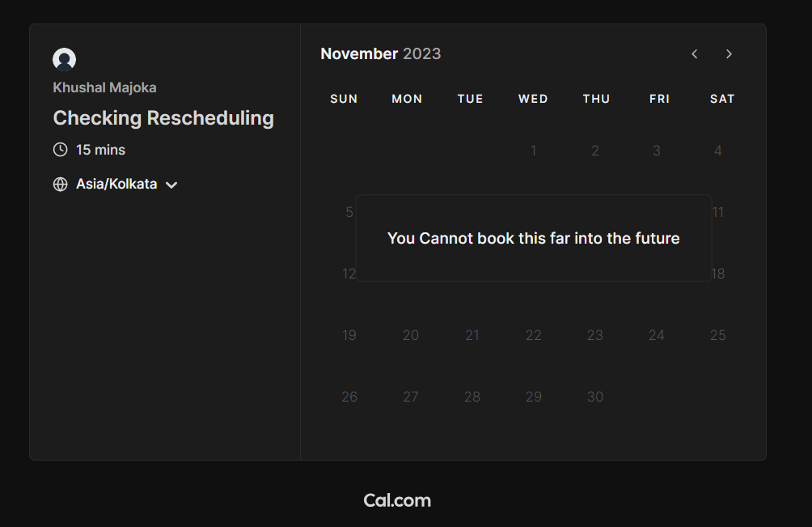Click the right chevron to view December
The width and height of the screenshot is (812, 527).
click(x=729, y=53)
